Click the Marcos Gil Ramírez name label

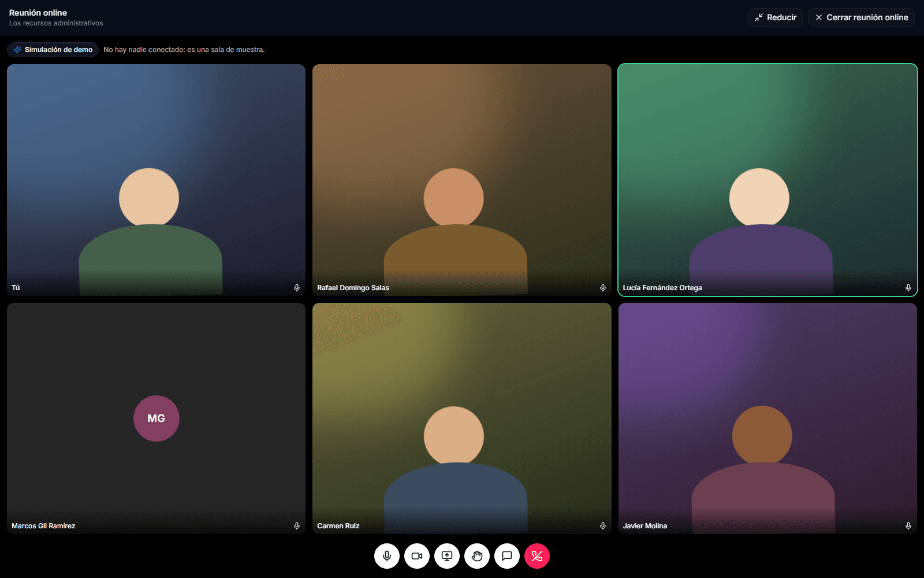point(43,526)
